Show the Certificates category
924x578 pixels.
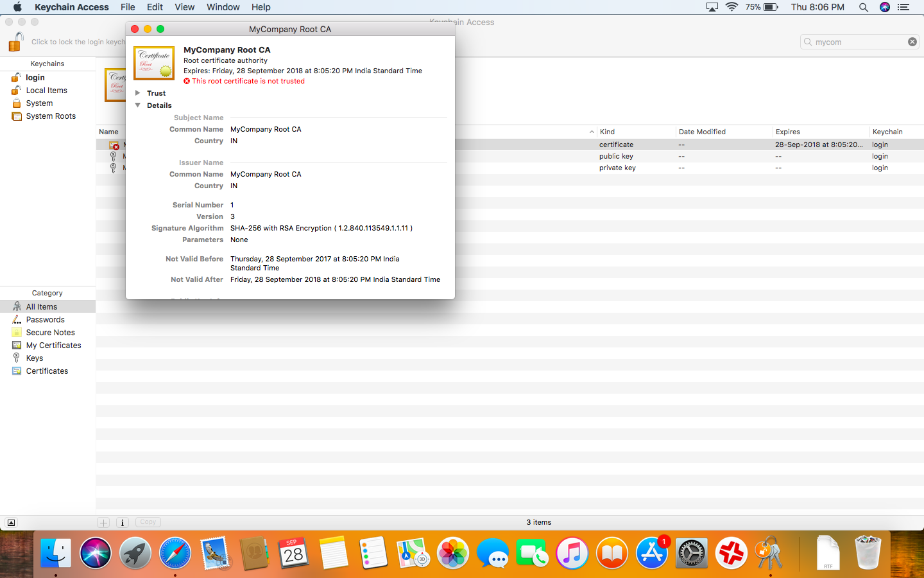pyautogui.click(x=48, y=371)
